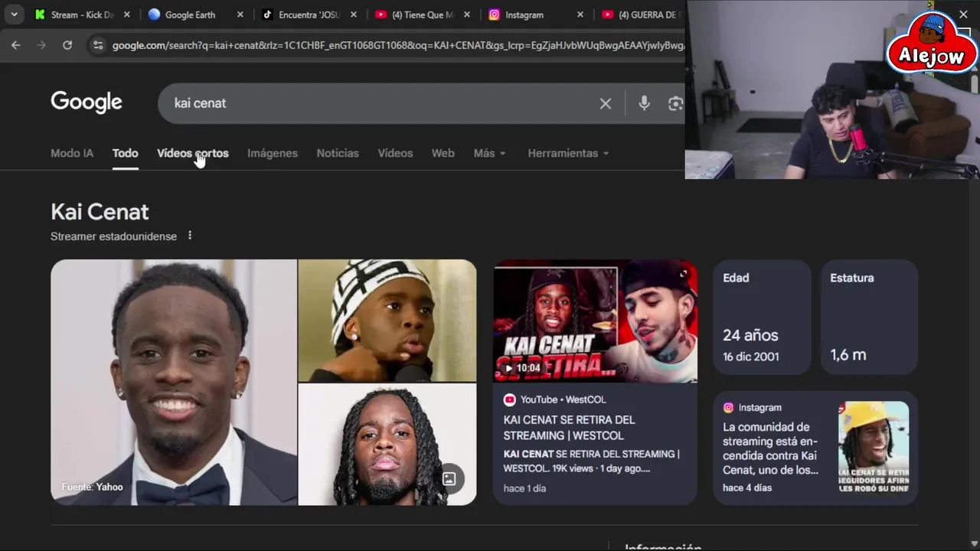Open the Edad 24 años card
Image resolution: width=980 pixels, height=551 pixels.
762,318
